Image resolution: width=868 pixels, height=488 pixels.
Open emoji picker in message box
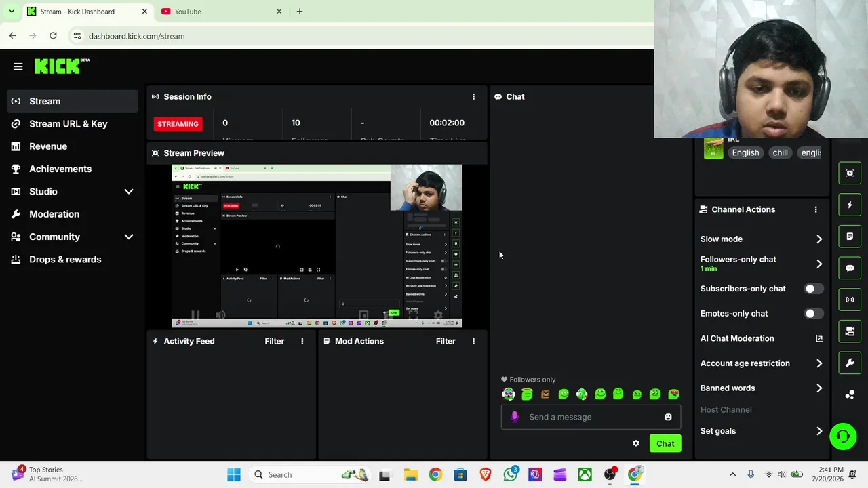668,417
